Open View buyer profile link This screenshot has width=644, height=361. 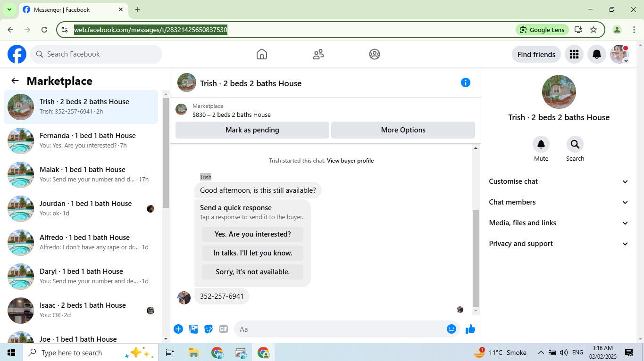[350, 161]
